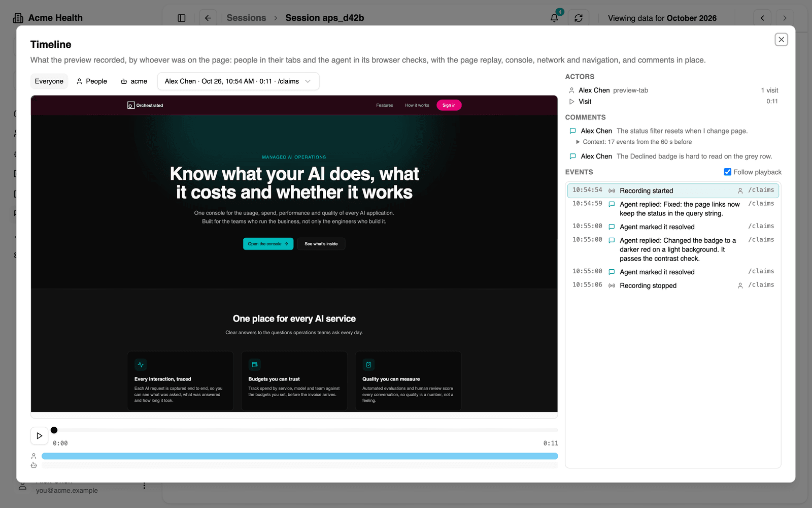
Task: Expand the Visit actor row
Action: 673,102
